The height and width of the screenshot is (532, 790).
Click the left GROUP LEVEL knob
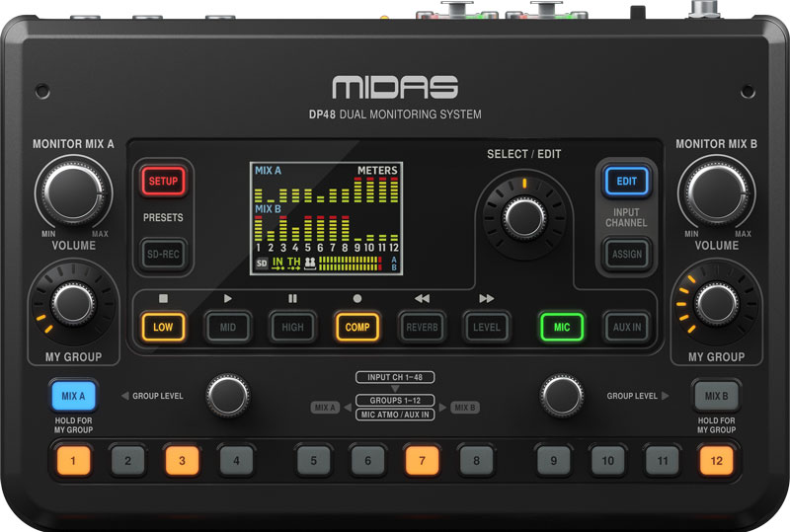[x=228, y=396]
